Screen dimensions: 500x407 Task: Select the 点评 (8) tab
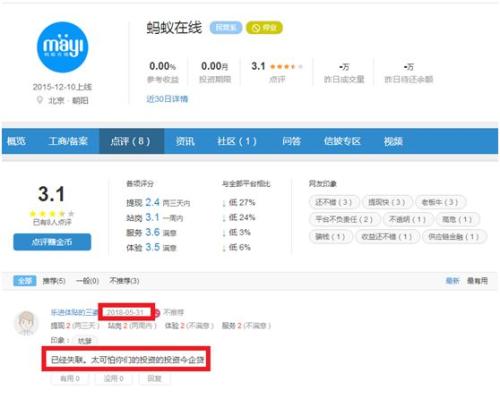coord(131,141)
